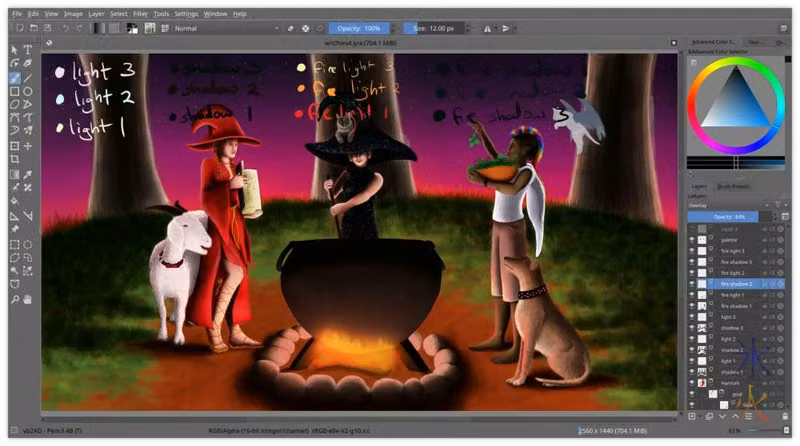Switch to the Layers docker tab

(x=699, y=186)
